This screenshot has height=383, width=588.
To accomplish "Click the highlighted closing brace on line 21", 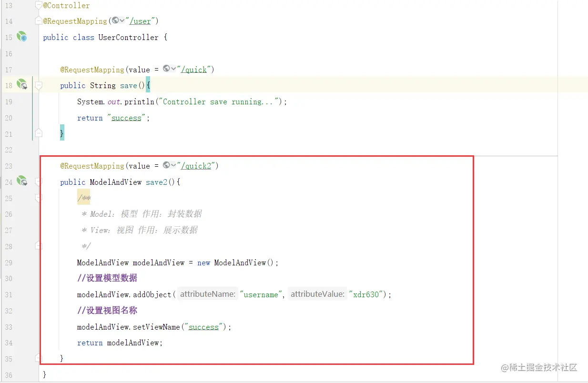I will (x=62, y=133).
